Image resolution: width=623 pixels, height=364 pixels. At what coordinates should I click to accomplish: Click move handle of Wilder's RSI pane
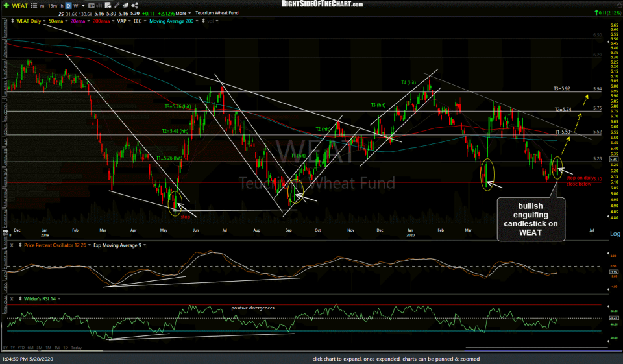20,299
